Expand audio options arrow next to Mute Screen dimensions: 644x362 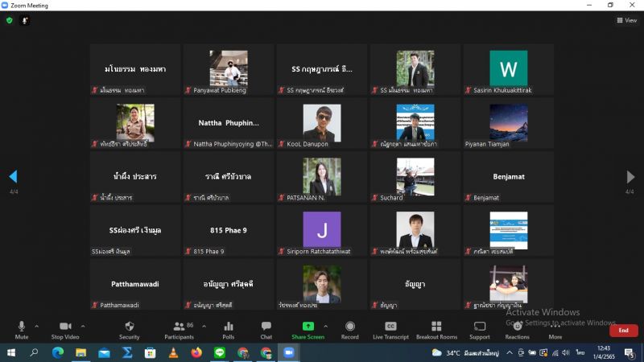36,327
